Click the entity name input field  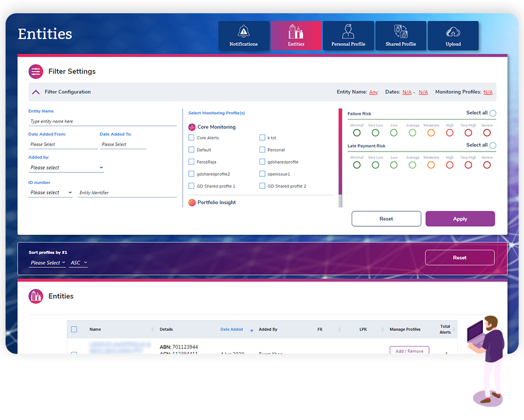(103, 121)
